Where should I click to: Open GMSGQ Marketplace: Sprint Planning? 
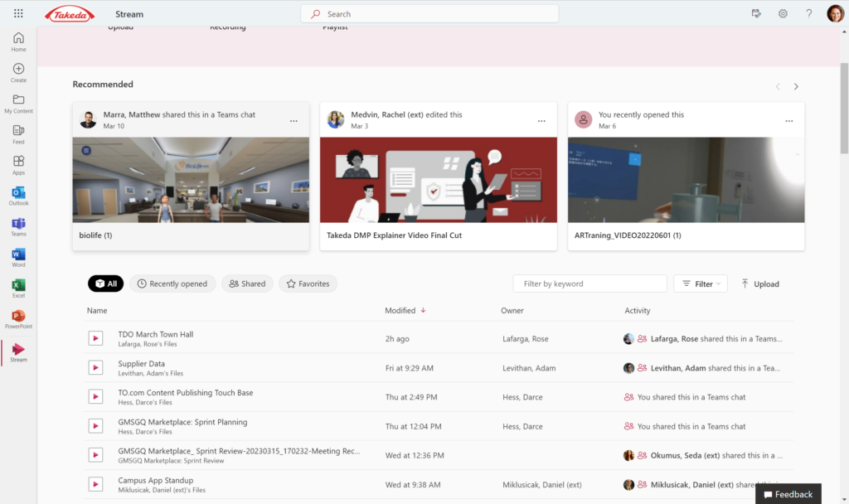(182, 422)
